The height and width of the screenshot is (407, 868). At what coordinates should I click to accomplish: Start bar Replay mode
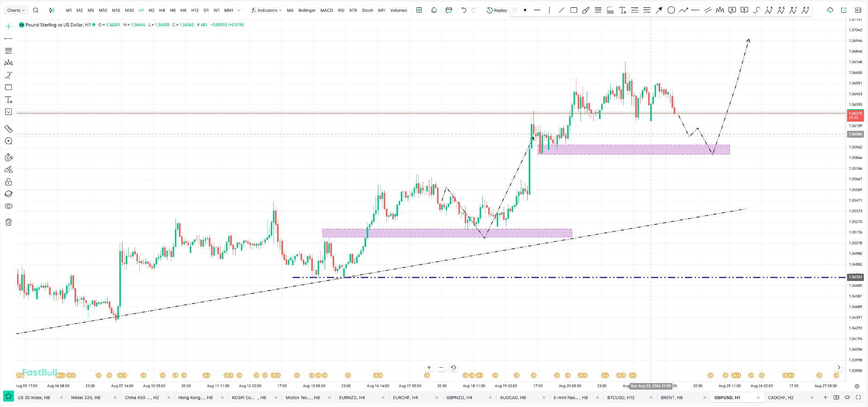[497, 10]
